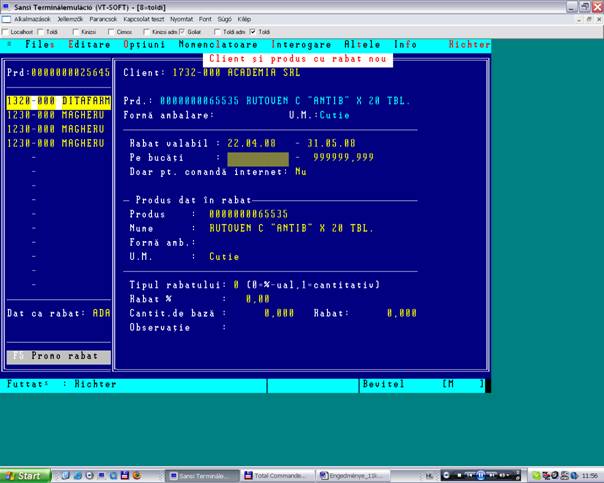The height and width of the screenshot is (483, 604).
Task: Tick the Localhost checkbox
Action: (5, 32)
